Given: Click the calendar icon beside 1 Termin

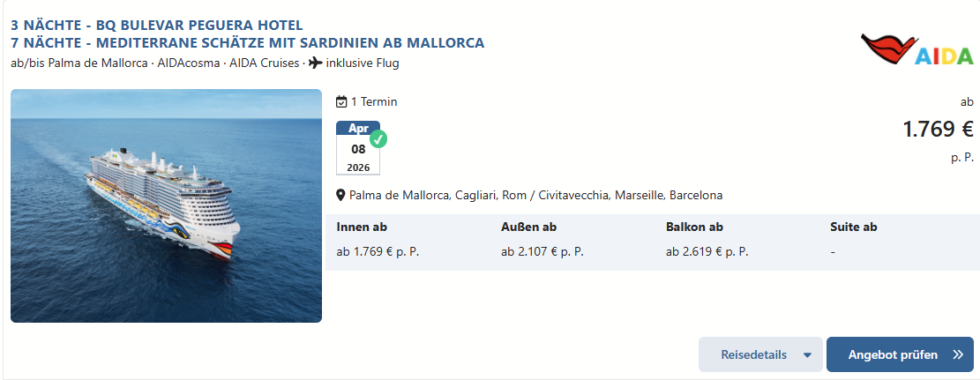Looking at the screenshot, I should pyautogui.click(x=341, y=102).
